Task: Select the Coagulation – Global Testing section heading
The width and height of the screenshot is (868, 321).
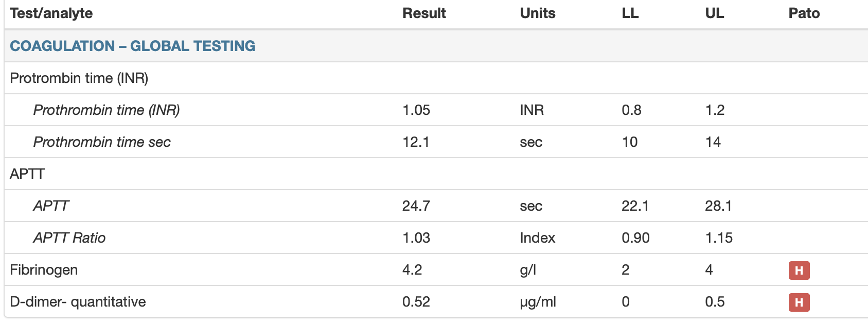Action: tap(133, 46)
